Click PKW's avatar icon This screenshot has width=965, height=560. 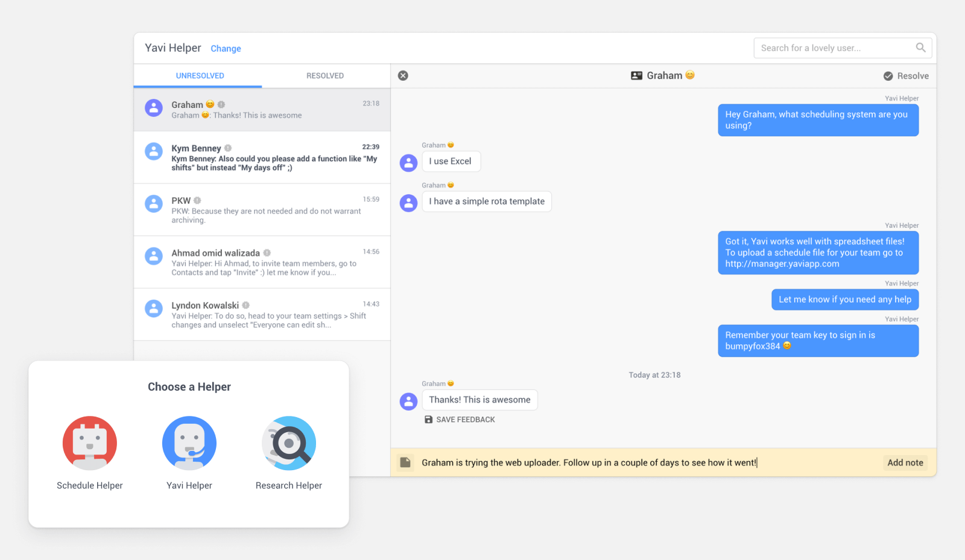pyautogui.click(x=154, y=204)
